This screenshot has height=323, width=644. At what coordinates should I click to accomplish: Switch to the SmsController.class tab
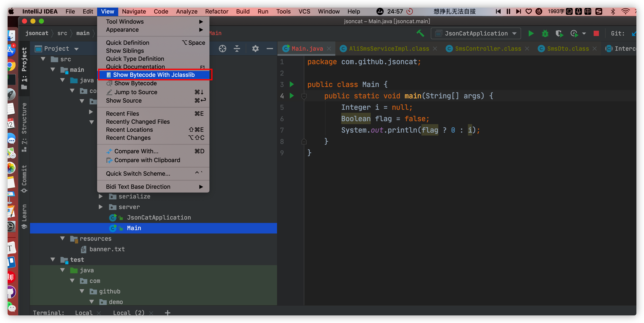click(x=488, y=49)
